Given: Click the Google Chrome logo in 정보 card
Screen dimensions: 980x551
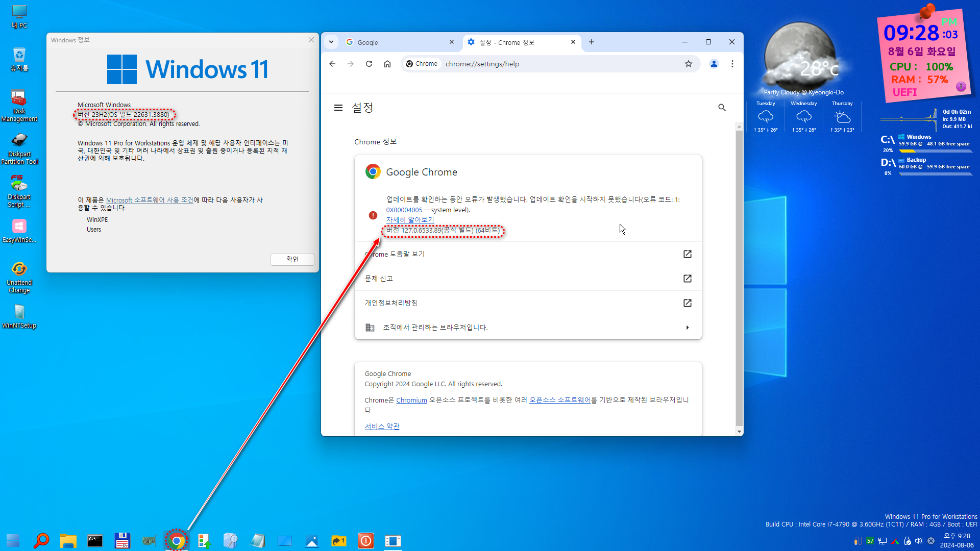Looking at the screenshot, I should (373, 172).
